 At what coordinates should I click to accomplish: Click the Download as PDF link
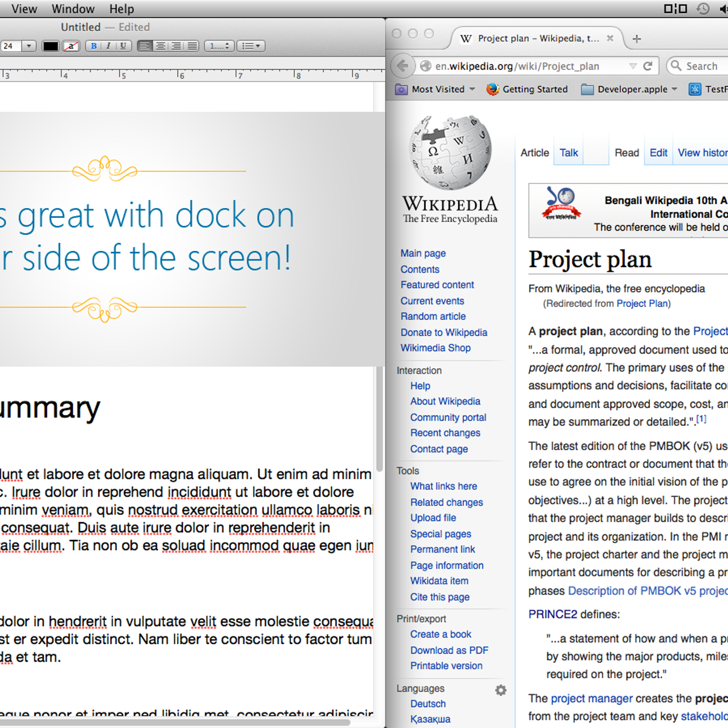tap(449, 650)
